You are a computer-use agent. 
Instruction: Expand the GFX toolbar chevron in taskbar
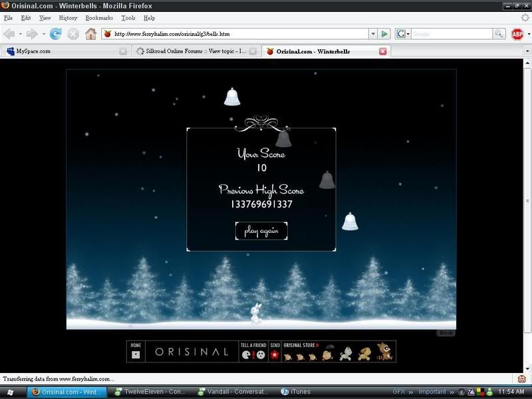click(x=411, y=392)
